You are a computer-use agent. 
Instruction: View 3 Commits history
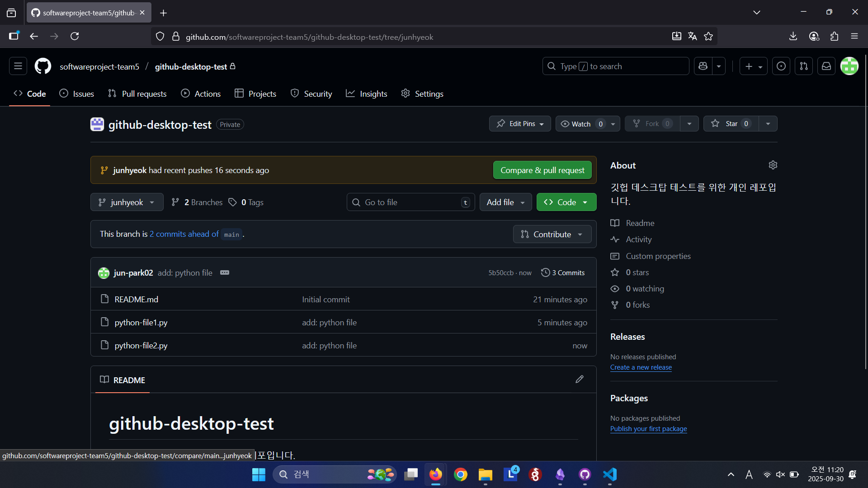point(563,273)
